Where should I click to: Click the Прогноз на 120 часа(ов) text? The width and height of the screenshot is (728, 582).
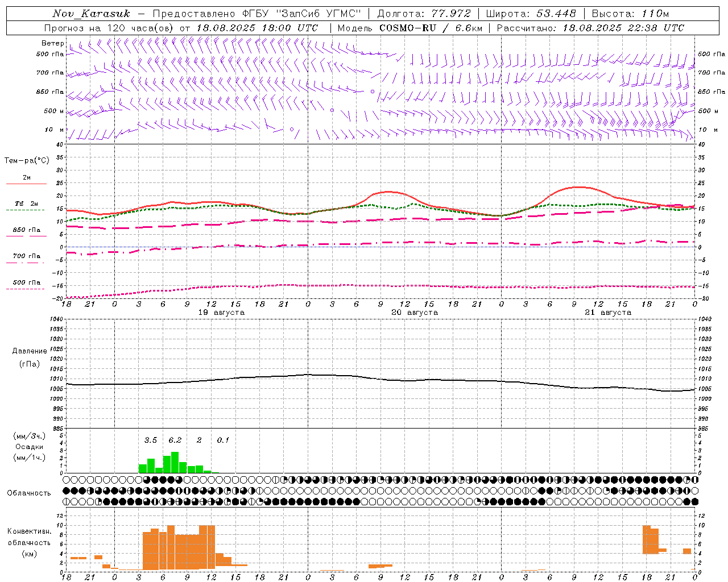coord(110,28)
